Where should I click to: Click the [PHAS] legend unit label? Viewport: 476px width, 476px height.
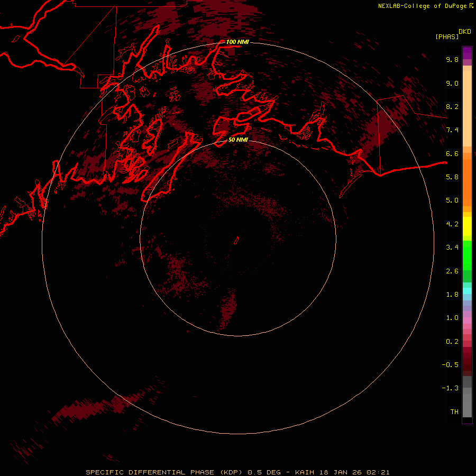(446, 36)
